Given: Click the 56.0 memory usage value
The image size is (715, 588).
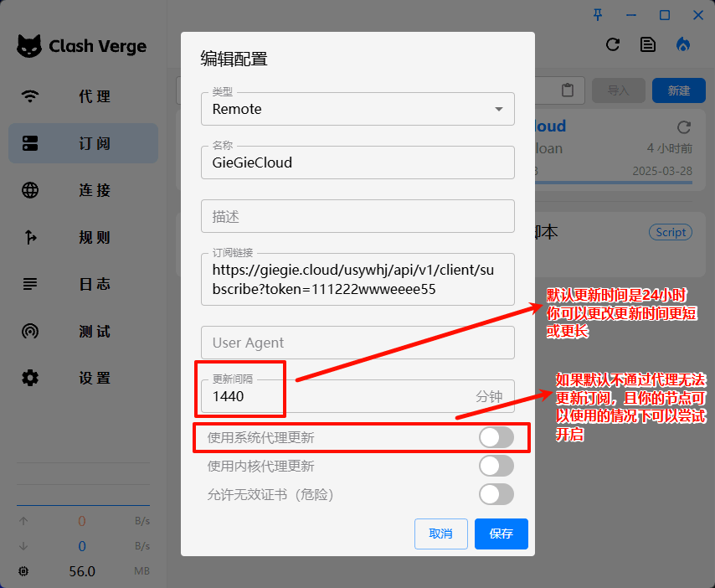Looking at the screenshot, I should (x=82, y=571).
